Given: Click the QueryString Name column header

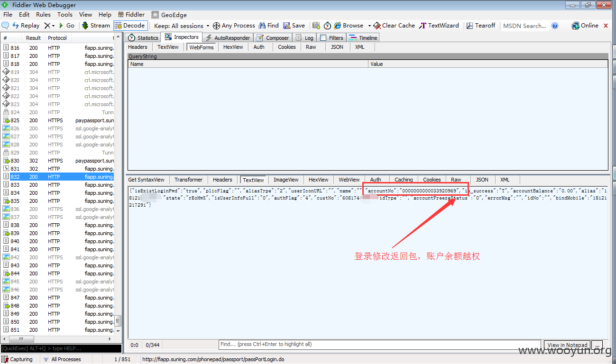Looking at the screenshot, I should [x=248, y=64].
